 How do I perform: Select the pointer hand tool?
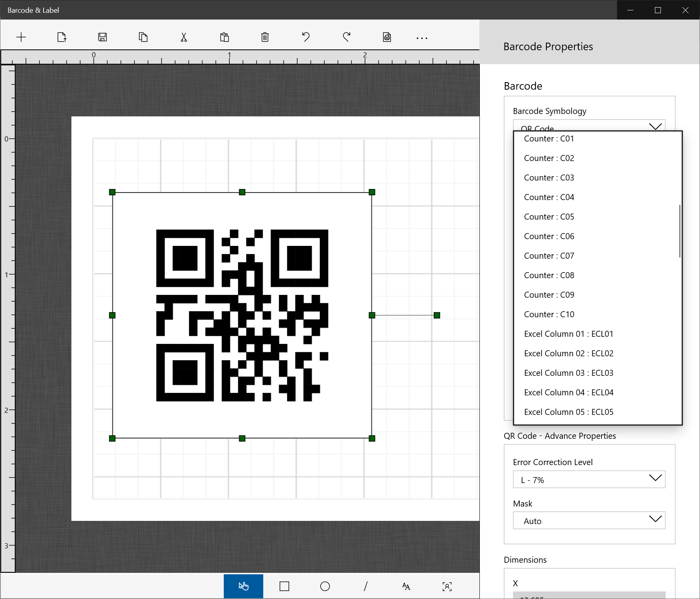(243, 586)
